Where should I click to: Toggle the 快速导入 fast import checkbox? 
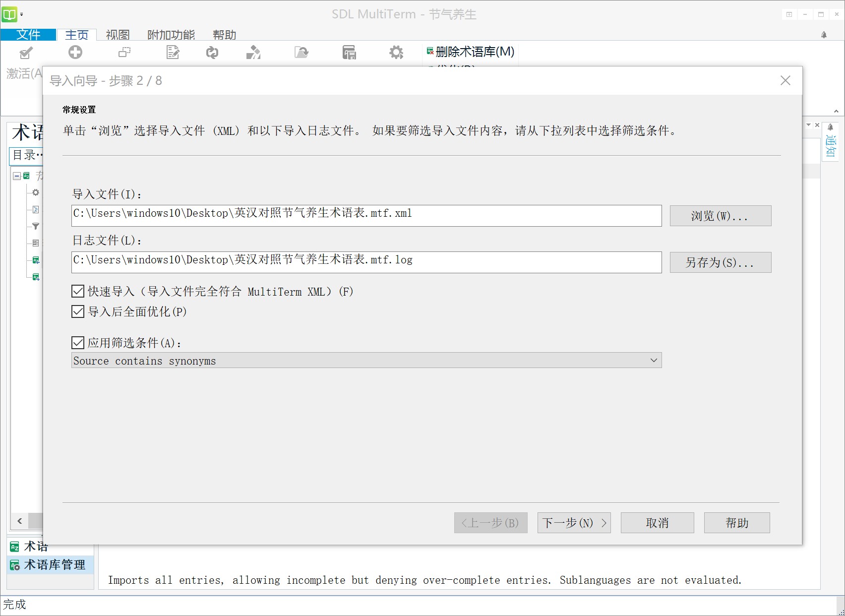click(x=78, y=291)
